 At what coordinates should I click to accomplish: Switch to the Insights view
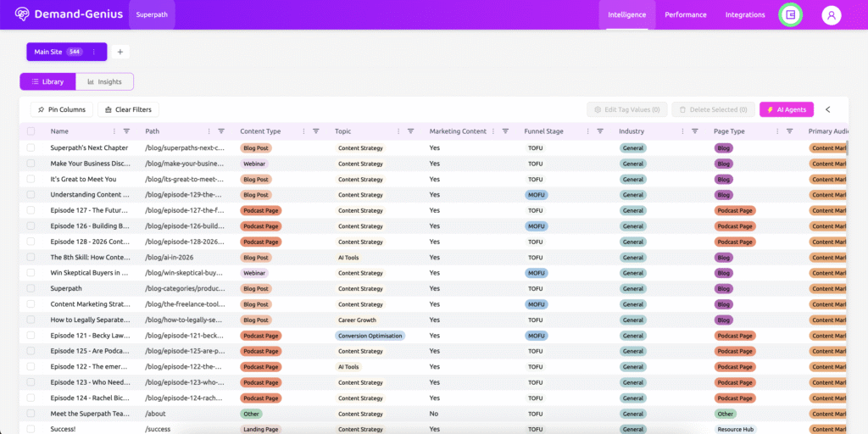pos(105,82)
